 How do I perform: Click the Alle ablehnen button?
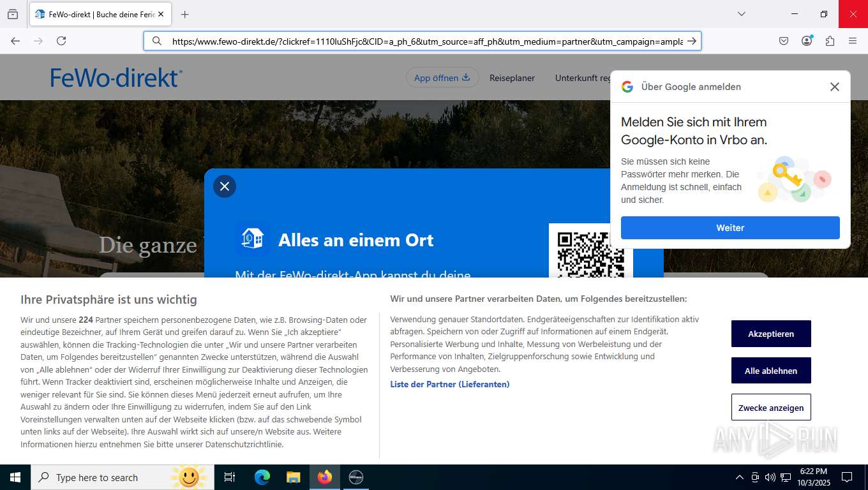(771, 371)
